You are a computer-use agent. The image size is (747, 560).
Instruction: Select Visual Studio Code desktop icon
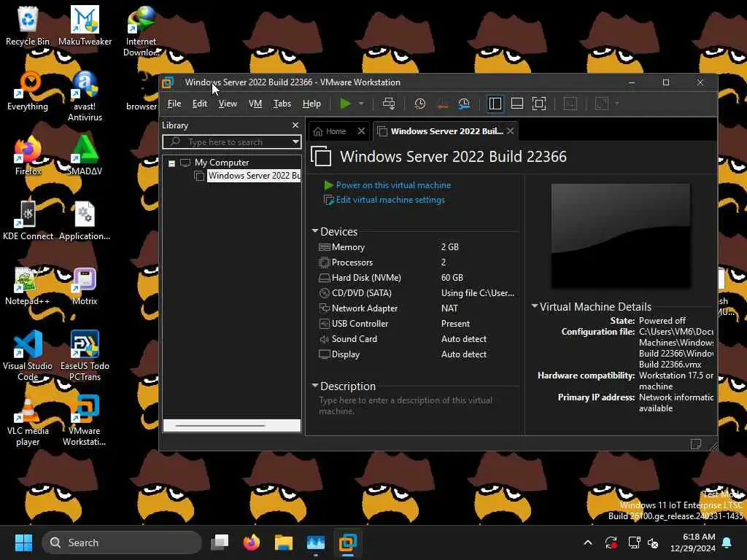28,356
